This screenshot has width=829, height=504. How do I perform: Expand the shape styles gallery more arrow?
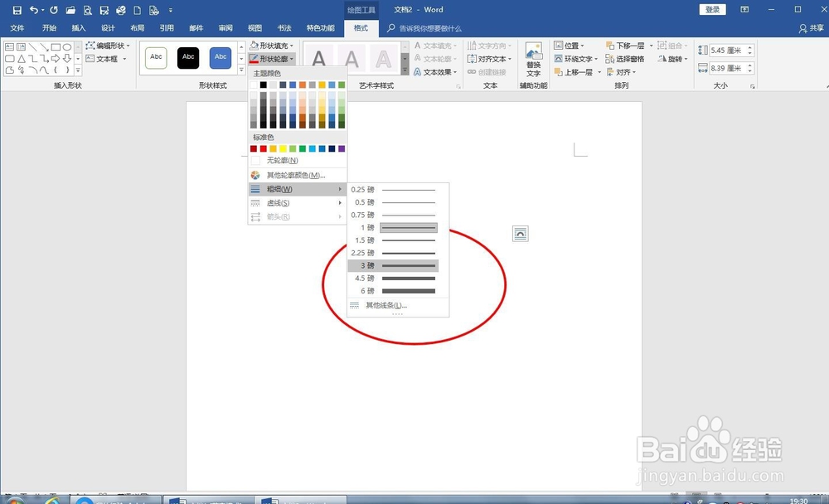[241, 70]
